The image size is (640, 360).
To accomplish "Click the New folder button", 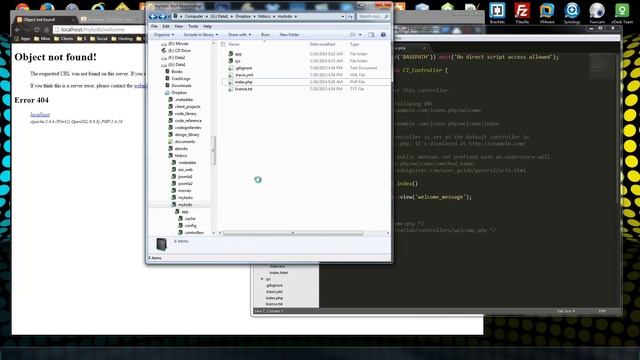I will pos(289,35).
